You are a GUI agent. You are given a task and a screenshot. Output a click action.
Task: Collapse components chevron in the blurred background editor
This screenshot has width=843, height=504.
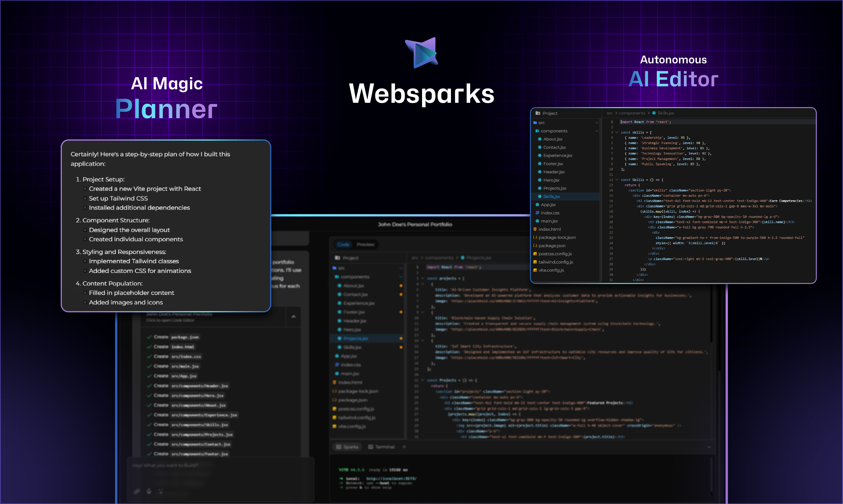(401, 277)
